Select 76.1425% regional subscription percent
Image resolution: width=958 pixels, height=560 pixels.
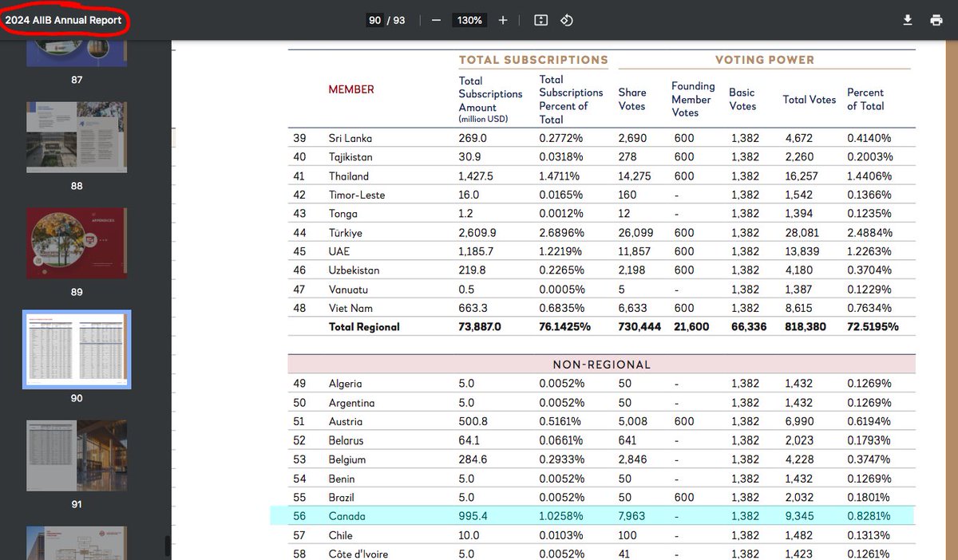565,327
